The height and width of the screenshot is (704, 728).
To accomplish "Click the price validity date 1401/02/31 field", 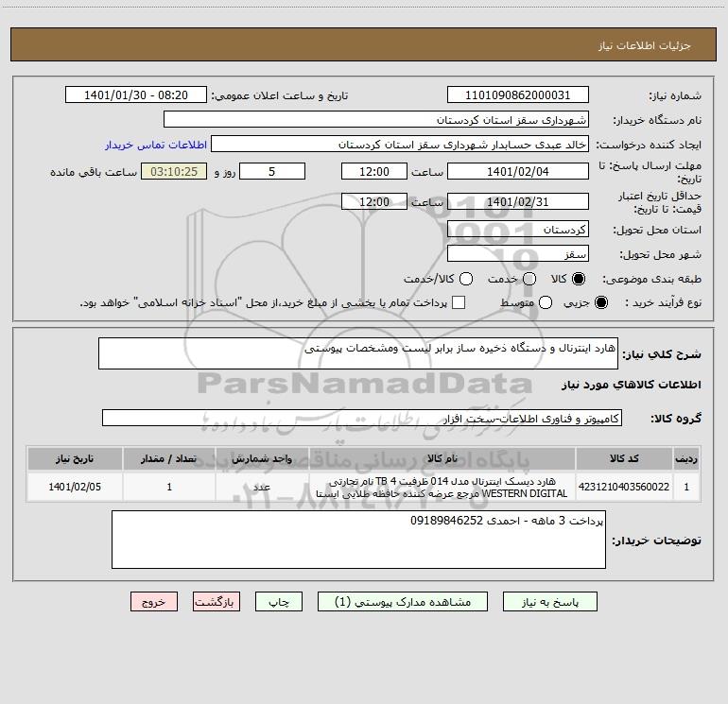I will click(518, 201).
